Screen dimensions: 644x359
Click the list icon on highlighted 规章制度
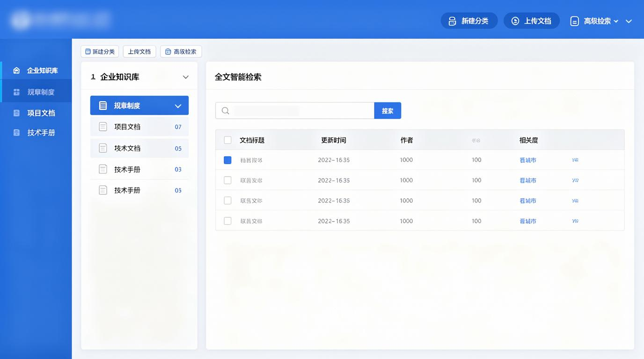(103, 106)
